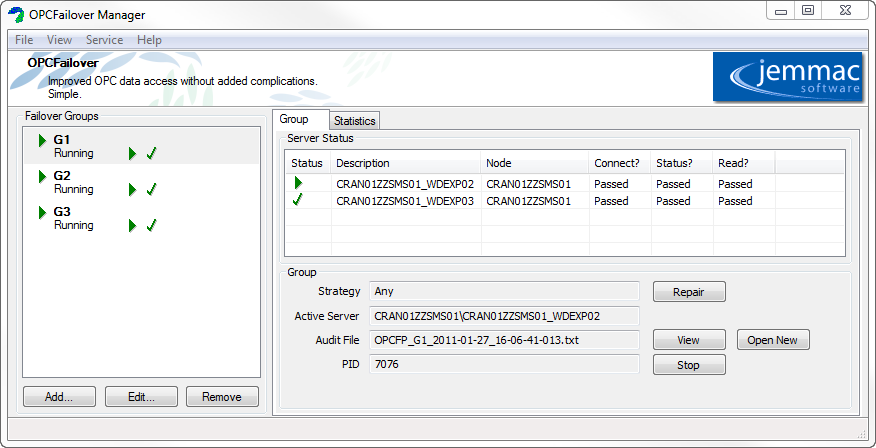Click the green play arrow beside G1
The height and width of the screenshot is (448, 876).
pos(42,140)
